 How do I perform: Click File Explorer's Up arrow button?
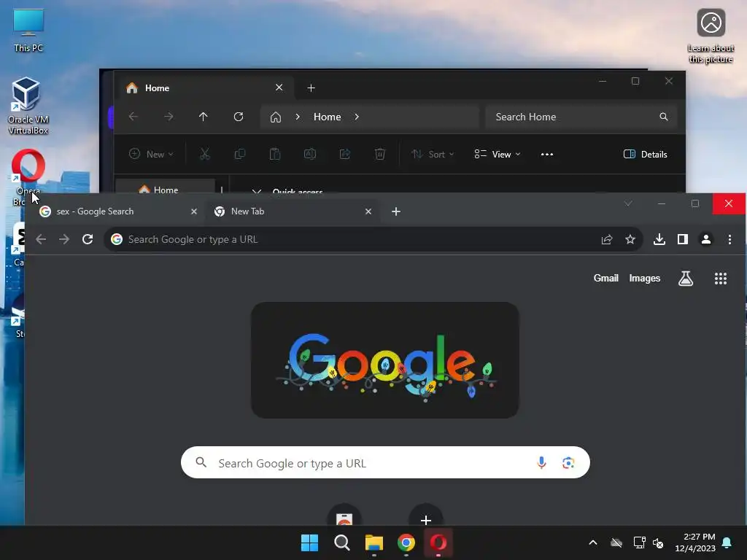[x=204, y=117]
